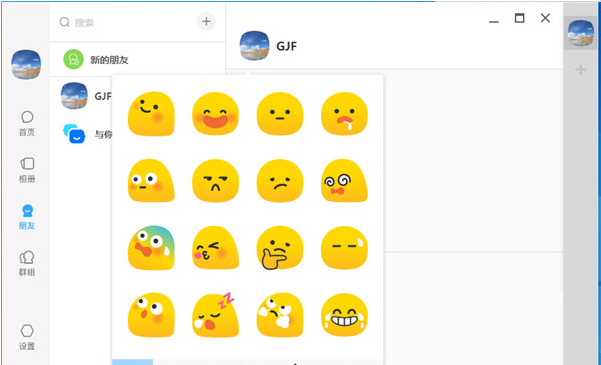Switch to the 朋友 friends tab
601x365 pixels.
[27, 217]
